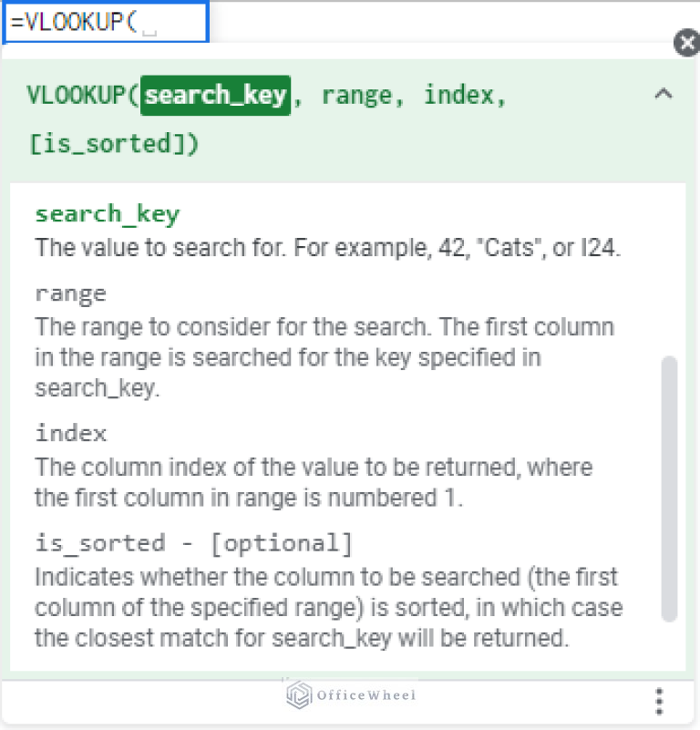Select the index parameter heading
This screenshot has height=730, width=700.
pyautogui.click(x=70, y=433)
